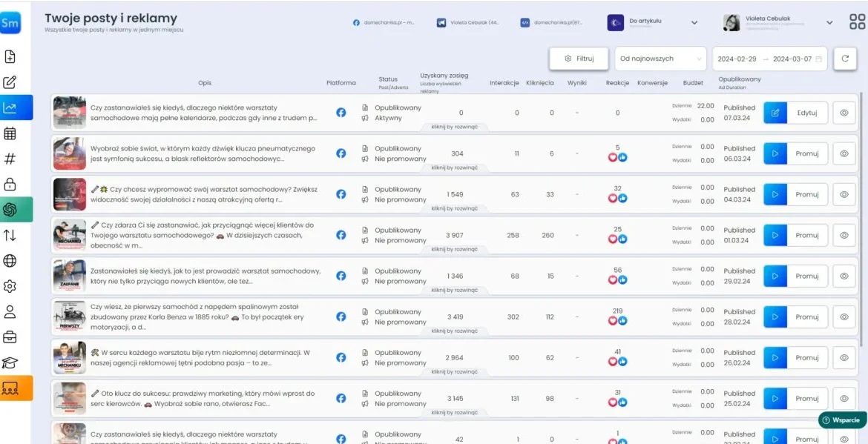
Task: Click the 'Filtruj' button
Action: pos(579,59)
